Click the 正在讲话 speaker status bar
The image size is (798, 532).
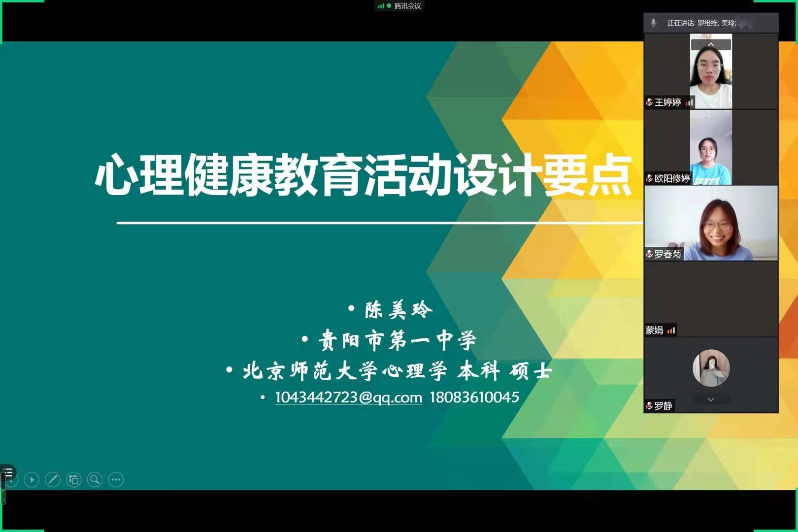(x=710, y=23)
